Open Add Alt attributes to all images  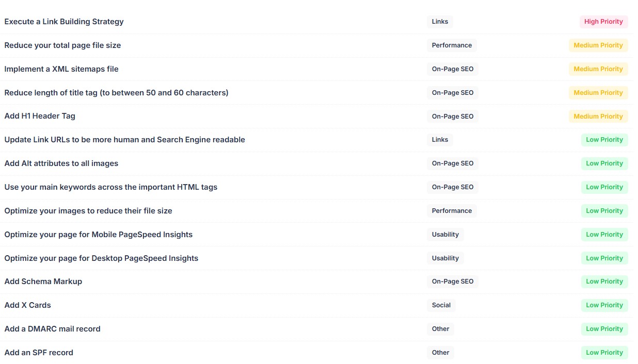pos(61,163)
